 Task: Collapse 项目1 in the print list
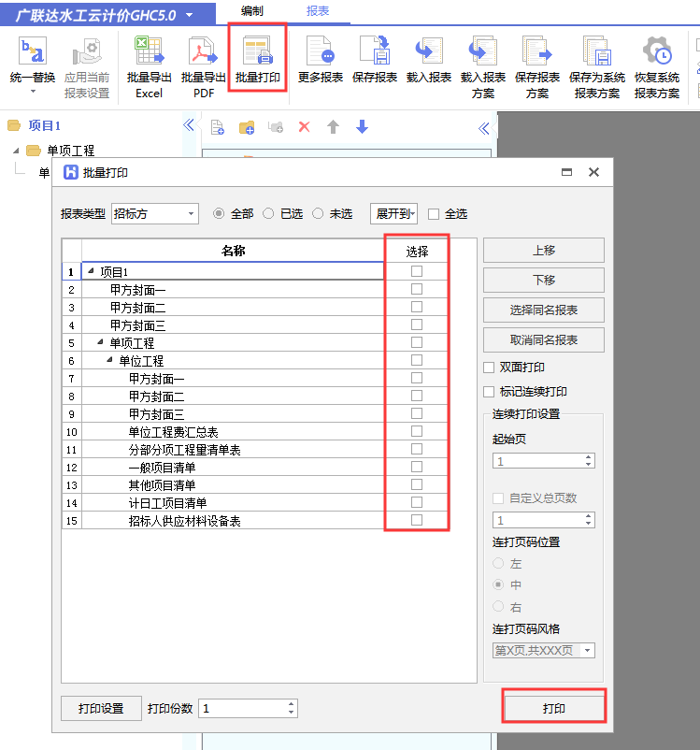(x=91, y=270)
